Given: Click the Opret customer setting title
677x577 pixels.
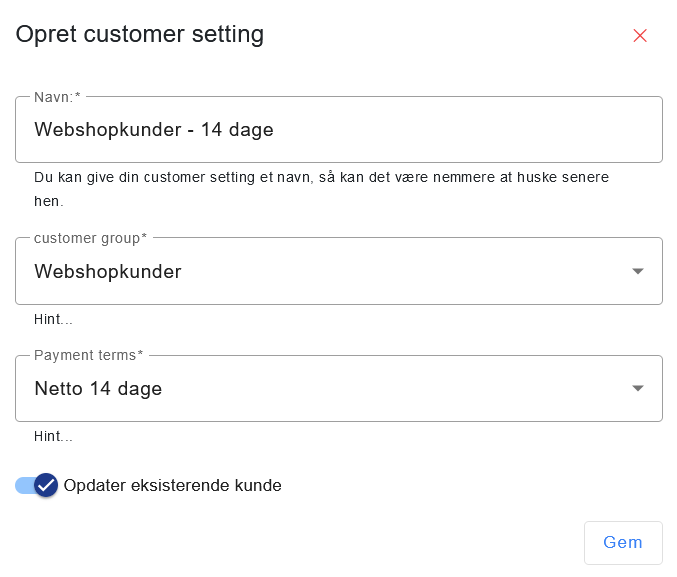Looking at the screenshot, I should [x=140, y=35].
